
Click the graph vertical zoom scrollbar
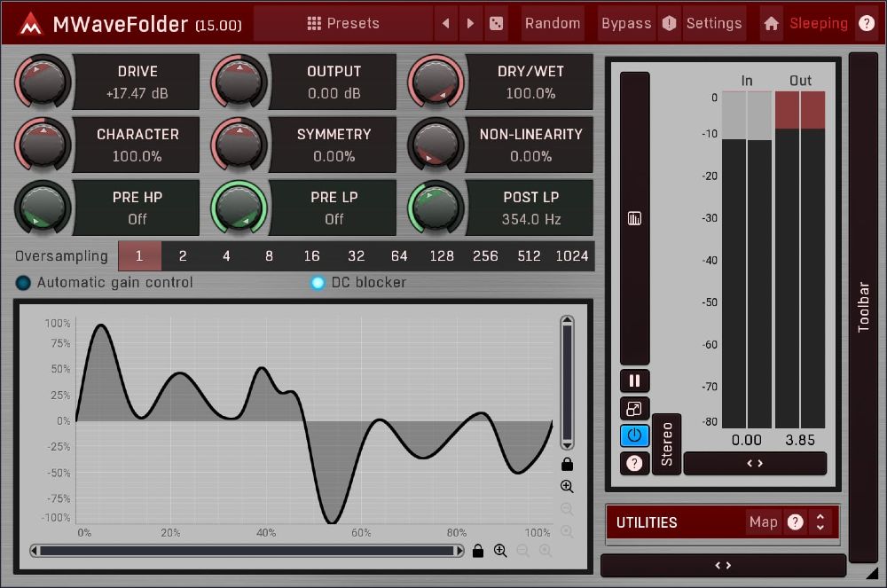coord(567,383)
